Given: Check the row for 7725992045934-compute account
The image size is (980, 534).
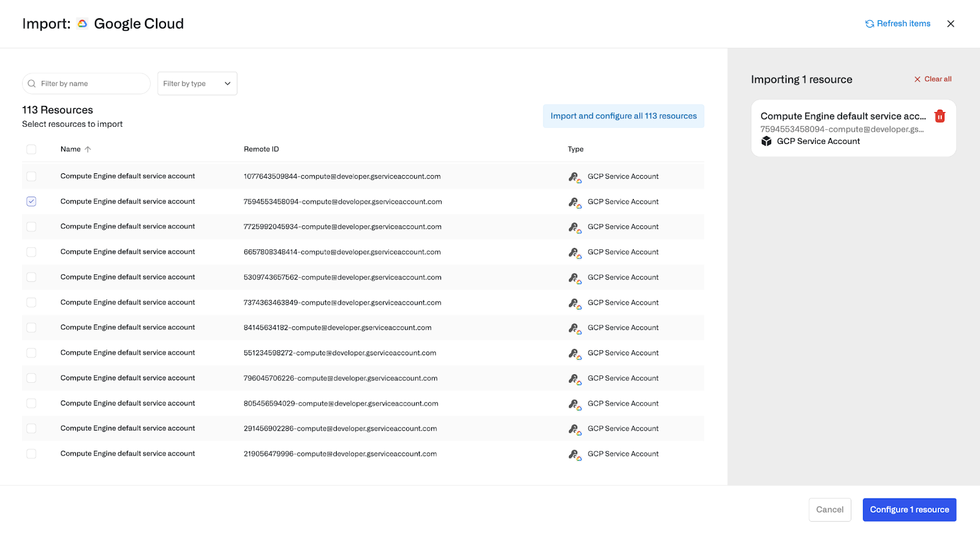Looking at the screenshot, I should [x=31, y=227].
